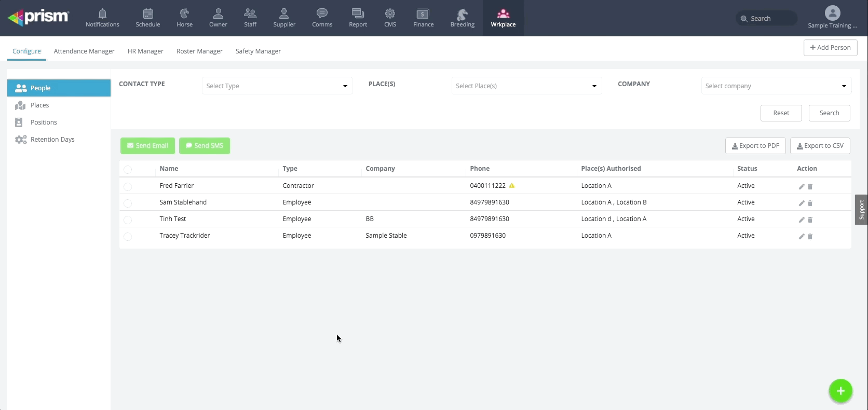This screenshot has height=410, width=868.
Task: Open the Select company dropdown
Action: 776,86
